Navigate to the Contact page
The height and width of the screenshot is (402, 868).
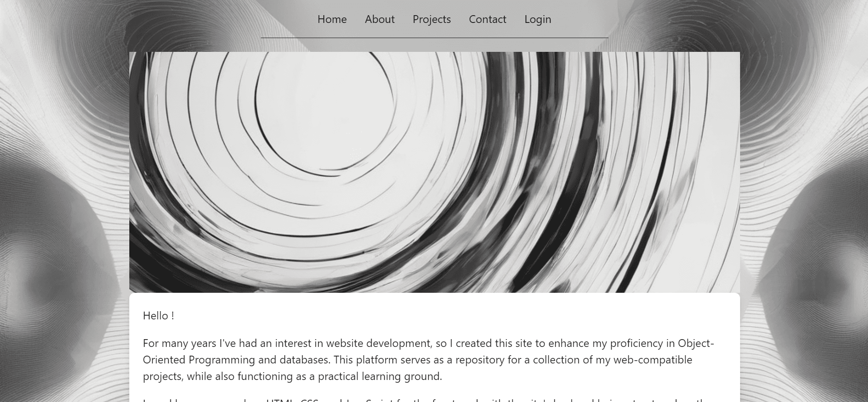tap(487, 19)
